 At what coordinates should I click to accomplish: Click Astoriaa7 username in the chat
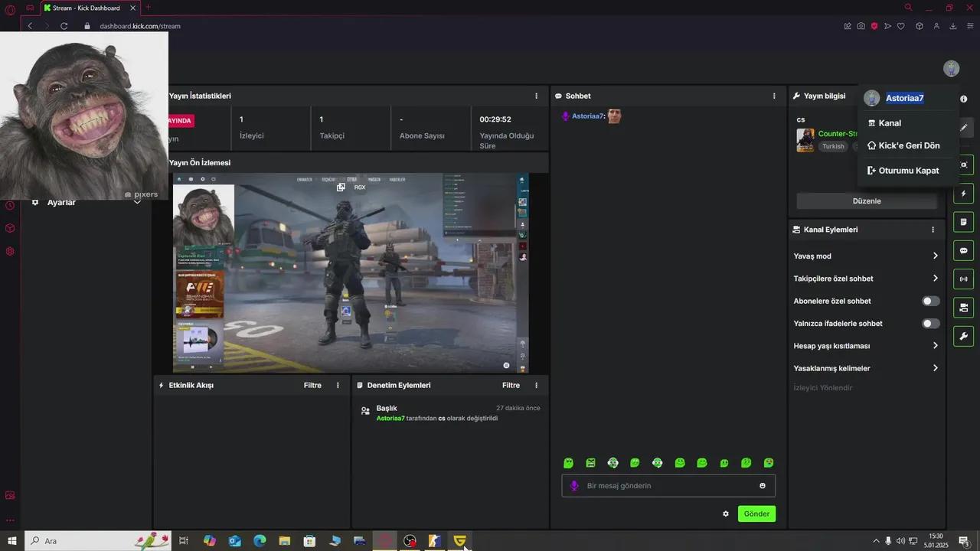(588, 116)
